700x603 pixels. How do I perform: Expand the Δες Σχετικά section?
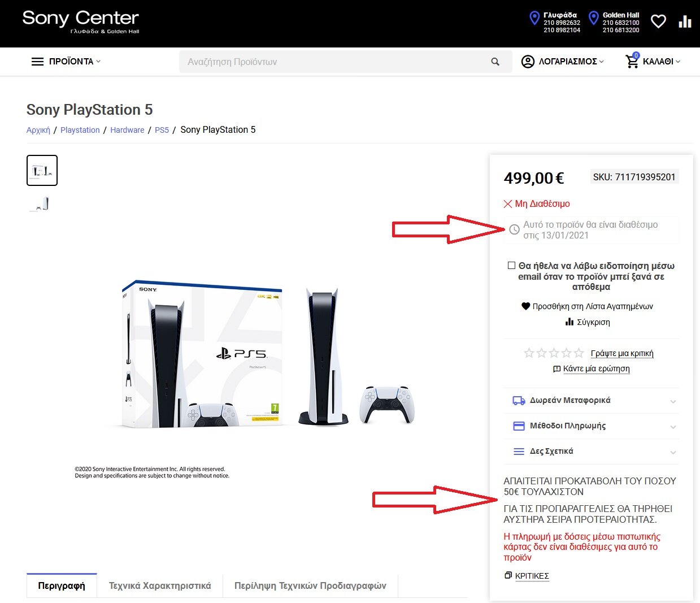pos(592,452)
